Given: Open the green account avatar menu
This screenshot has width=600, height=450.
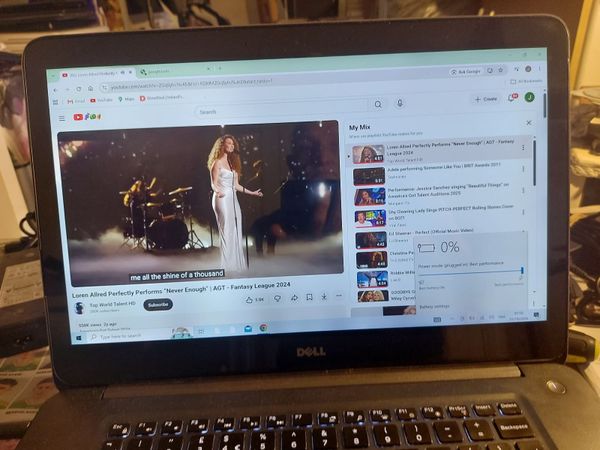Looking at the screenshot, I should coord(530,97).
